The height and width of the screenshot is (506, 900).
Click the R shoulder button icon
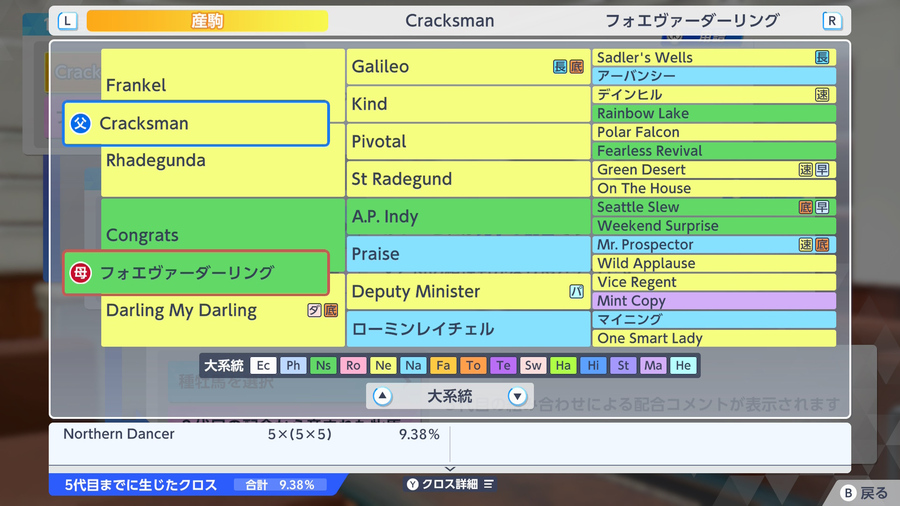[x=832, y=21]
